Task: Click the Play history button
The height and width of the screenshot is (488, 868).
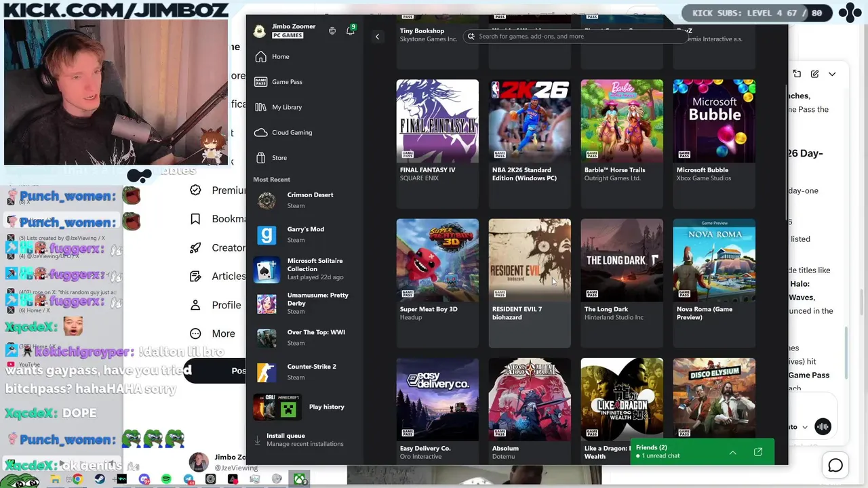Action: pyautogui.click(x=304, y=407)
